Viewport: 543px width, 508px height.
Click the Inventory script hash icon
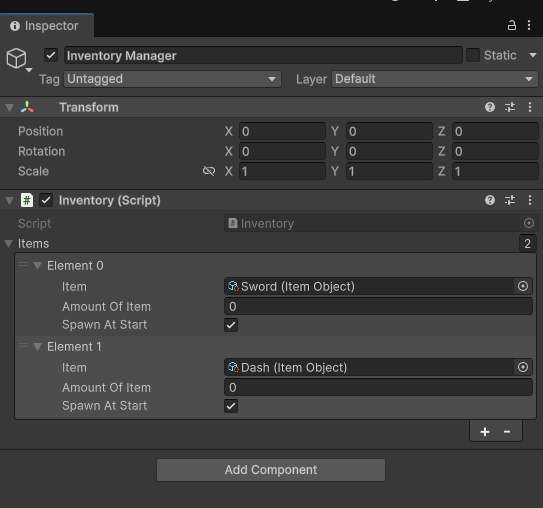click(x=27, y=200)
